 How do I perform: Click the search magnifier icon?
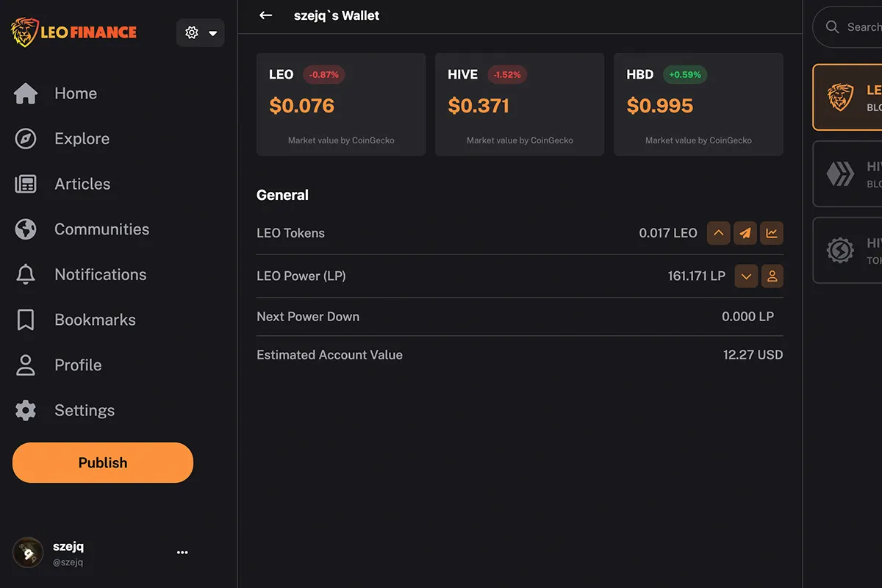[832, 27]
